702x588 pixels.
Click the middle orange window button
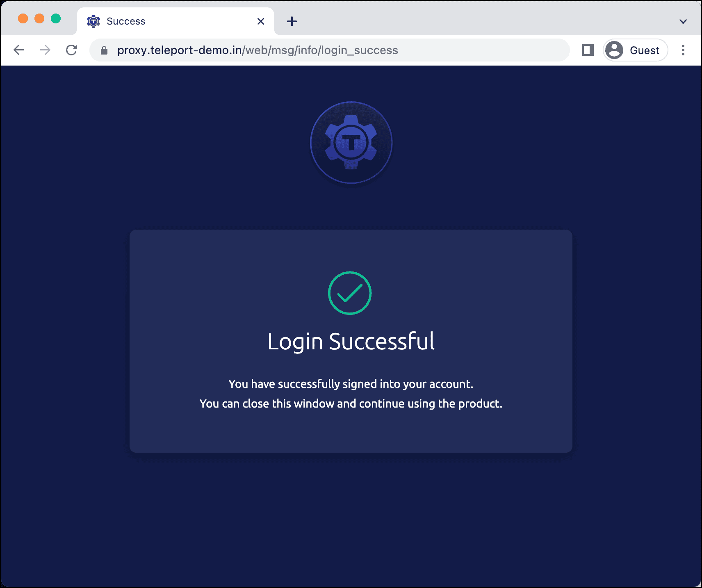(39, 18)
